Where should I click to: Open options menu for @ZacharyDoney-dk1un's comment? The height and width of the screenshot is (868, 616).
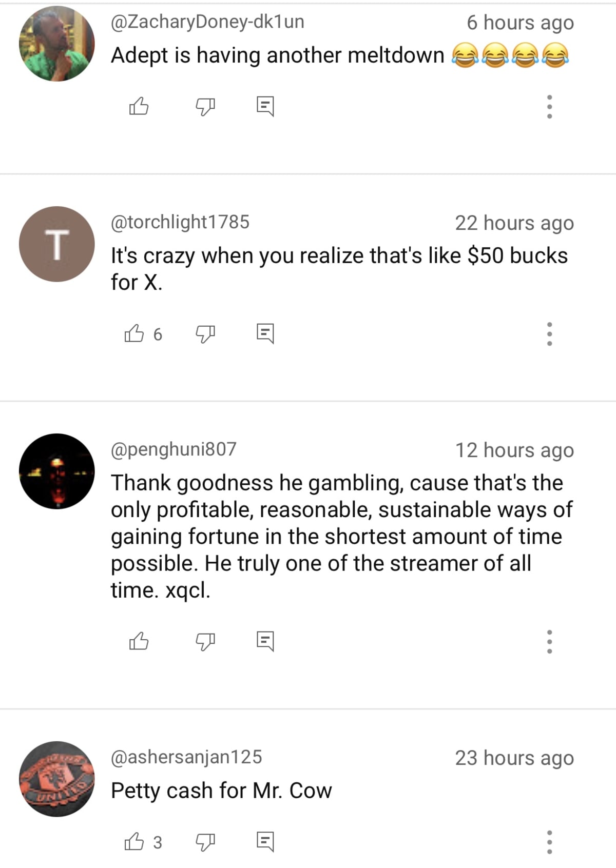pyautogui.click(x=549, y=107)
